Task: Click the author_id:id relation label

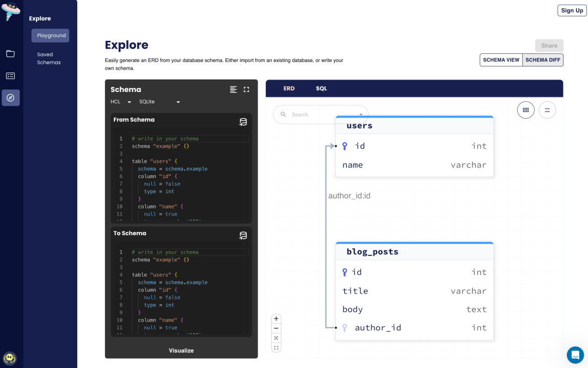Action: click(x=349, y=196)
